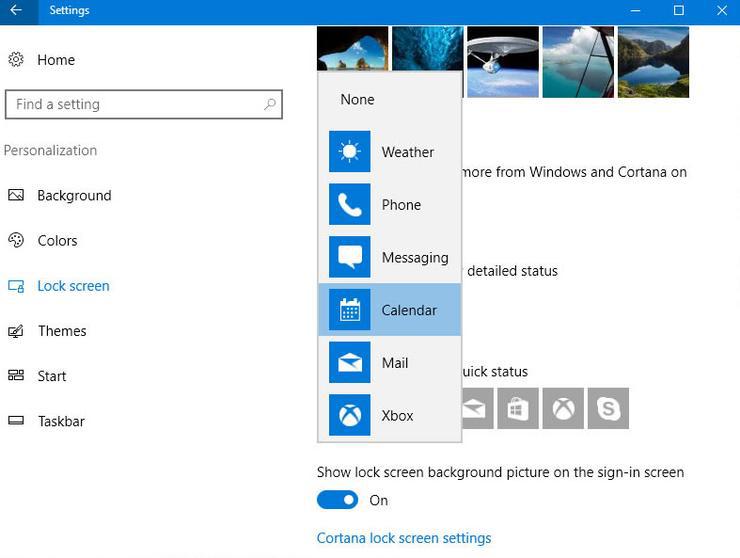Click the Calendar icon in dropdown
The image size is (740, 558).
350,310
